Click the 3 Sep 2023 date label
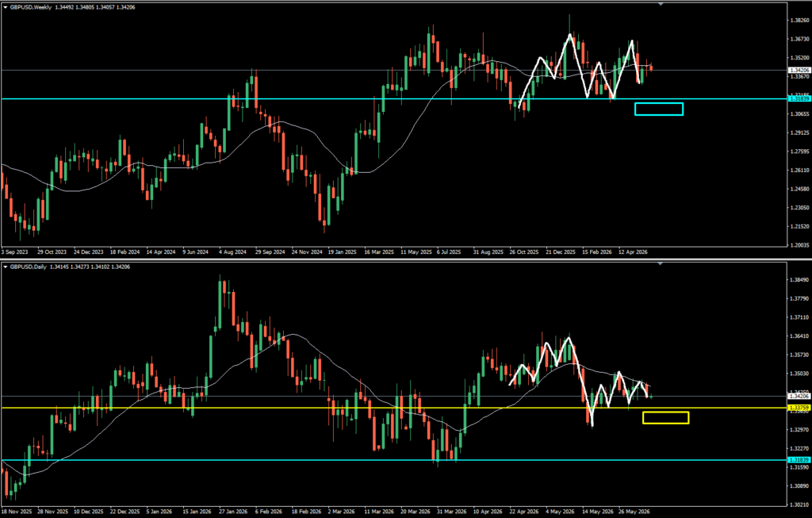This screenshot has width=812, height=518. click(x=14, y=252)
